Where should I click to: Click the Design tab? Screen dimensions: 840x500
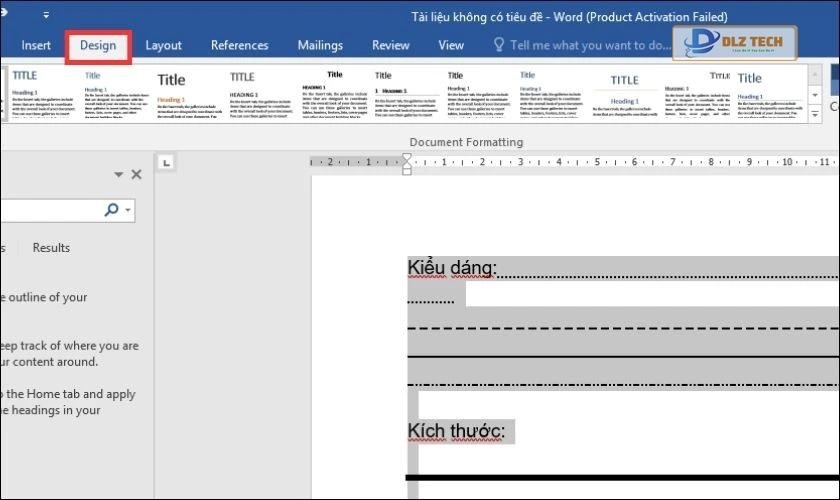[x=98, y=45]
